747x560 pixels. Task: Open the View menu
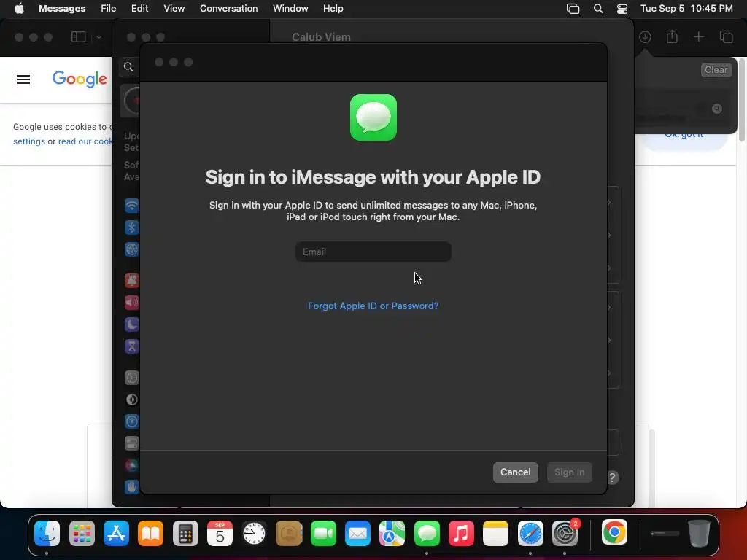coord(174,9)
